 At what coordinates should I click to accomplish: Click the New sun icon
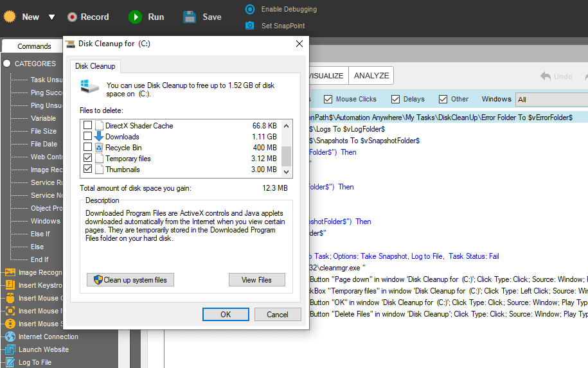pyautogui.click(x=10, y=17)
